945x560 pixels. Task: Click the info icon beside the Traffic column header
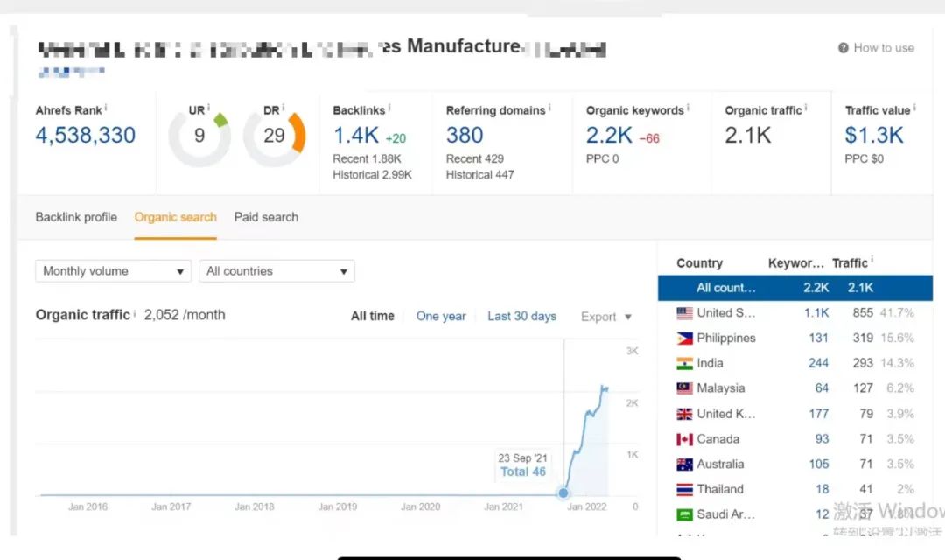point(872,261)
